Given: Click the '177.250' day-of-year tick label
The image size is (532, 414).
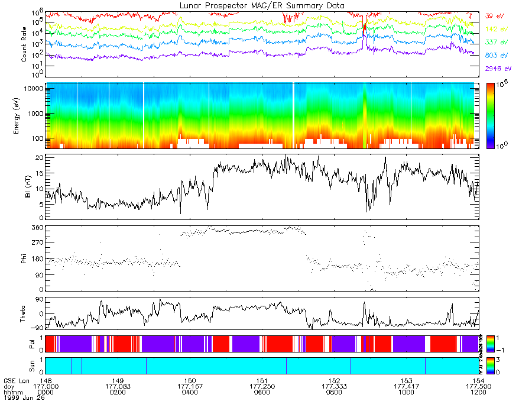Looking at the screenshot, I should (x=262, y=387).
